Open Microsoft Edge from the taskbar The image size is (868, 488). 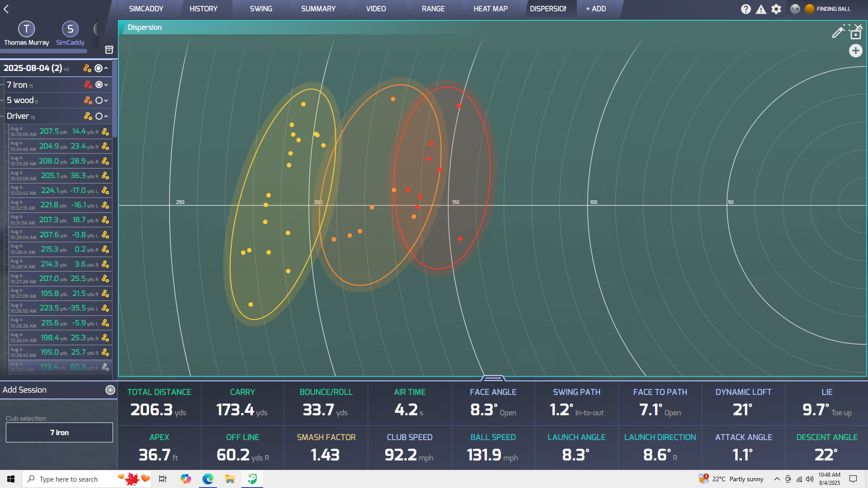pyautogui.click(x=208, y=479)
